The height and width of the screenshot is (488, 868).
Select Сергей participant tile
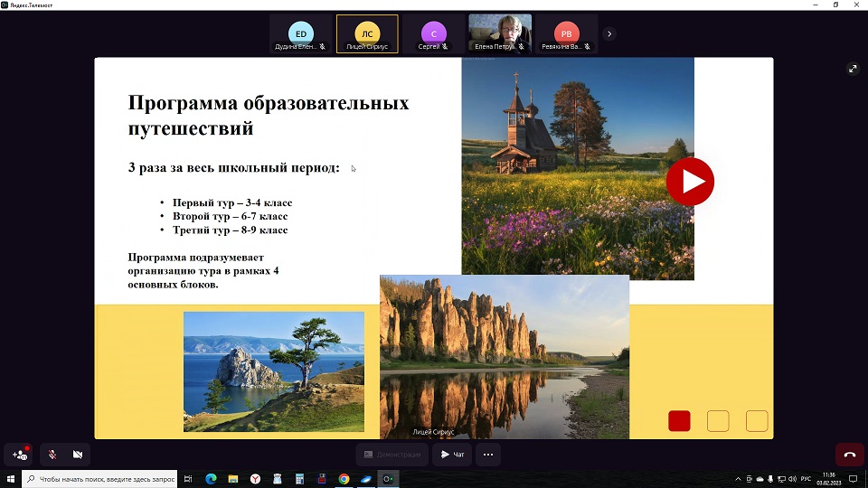[433, 34]
